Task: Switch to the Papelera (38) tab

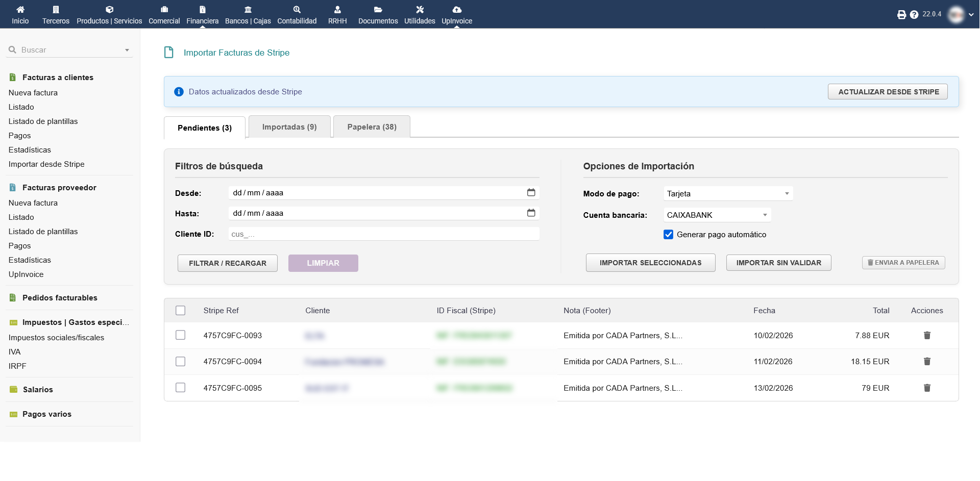Action: point(372,127)
